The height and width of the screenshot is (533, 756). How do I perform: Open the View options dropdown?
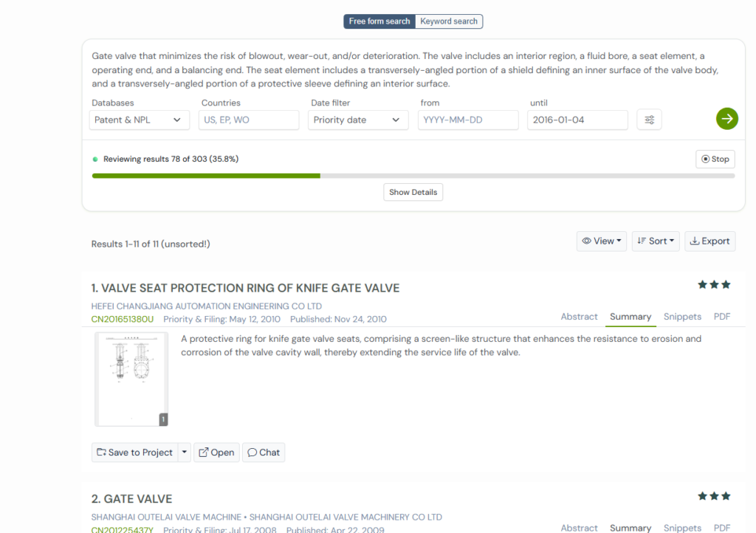point(601,241)
